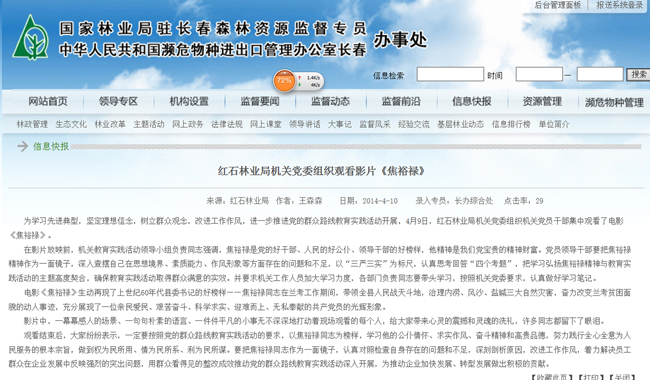This screenshot has height=380, width=650.
Task: Open 机构设置 menu
Action: coord(189,102)
